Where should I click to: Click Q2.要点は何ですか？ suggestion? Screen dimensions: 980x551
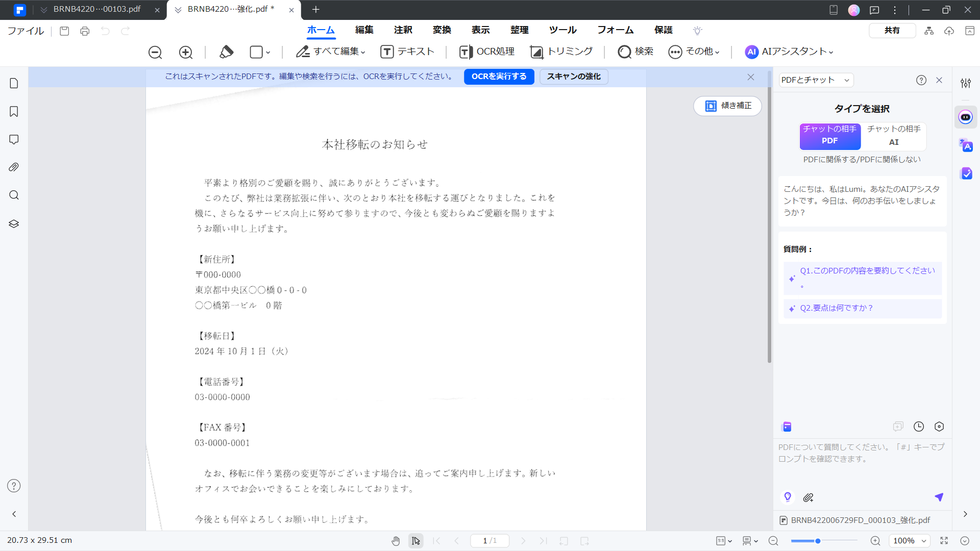[x=863, y=308]
